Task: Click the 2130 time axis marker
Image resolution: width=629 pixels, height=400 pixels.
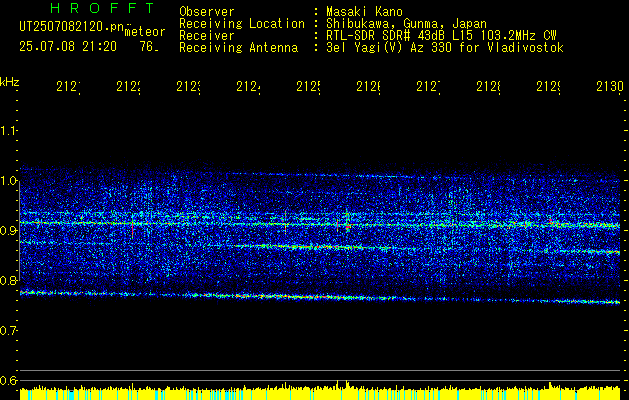Action: (609, 86)
